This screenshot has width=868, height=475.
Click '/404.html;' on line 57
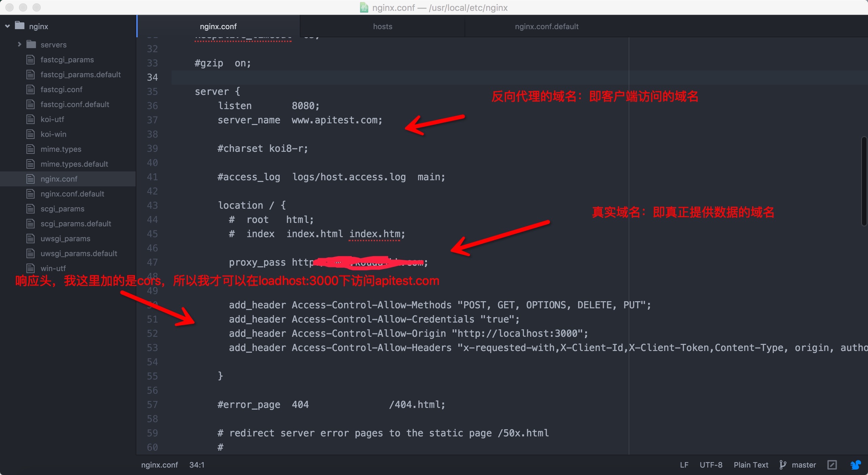[417, 405]
